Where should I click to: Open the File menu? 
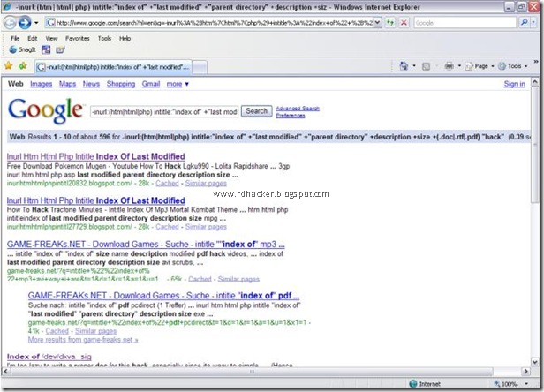(x=15, y=38)
